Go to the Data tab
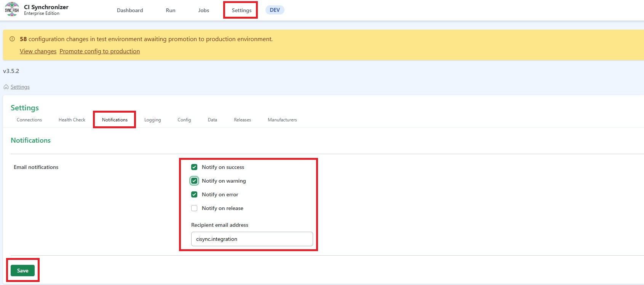 [213, 120]
